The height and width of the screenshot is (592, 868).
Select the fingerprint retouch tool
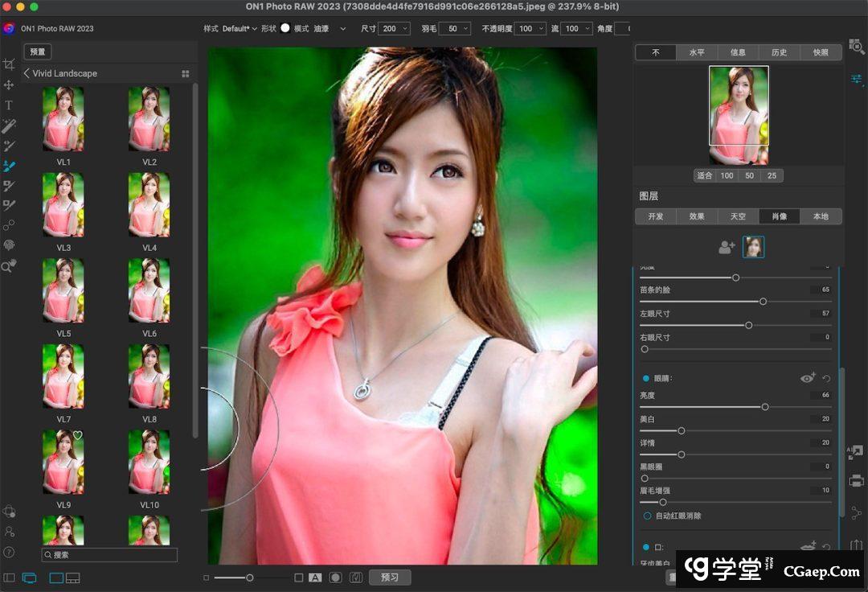tap(9, 245)
